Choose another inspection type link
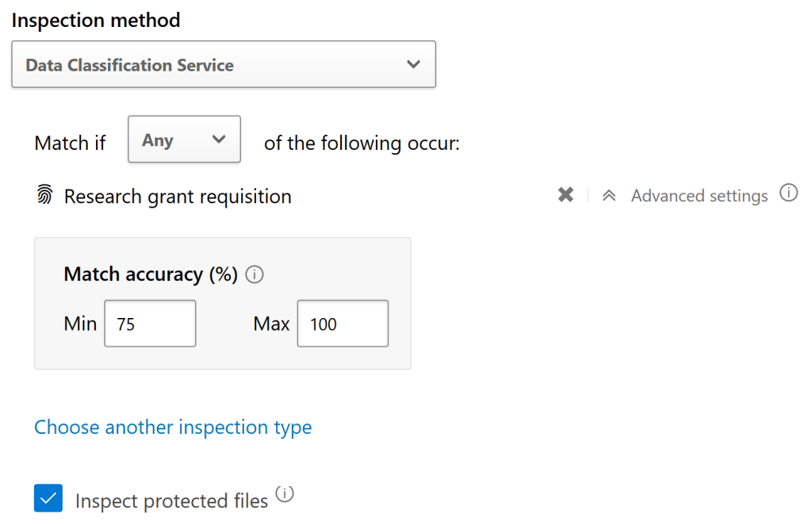Image resolution: width=812 pixels, height=525 pixels. click(173, 427)
